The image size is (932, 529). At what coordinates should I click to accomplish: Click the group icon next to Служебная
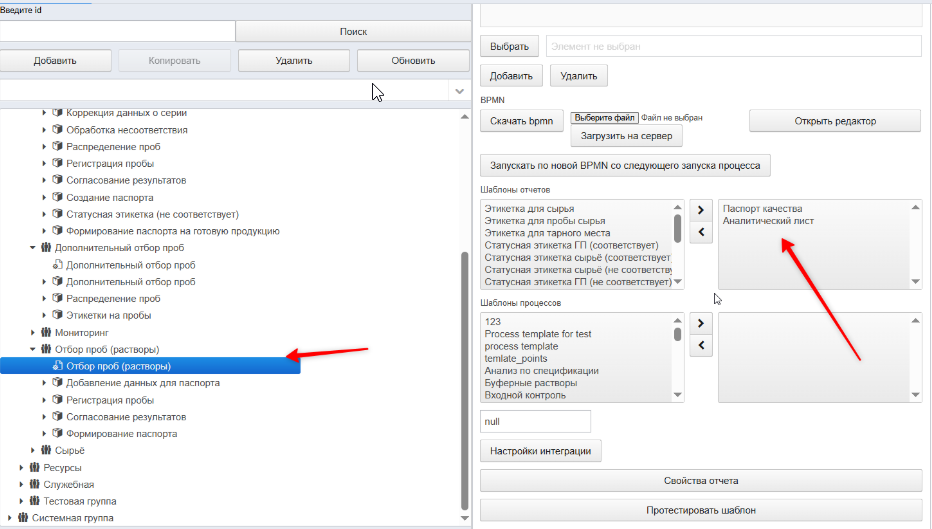tap(34, 484)
